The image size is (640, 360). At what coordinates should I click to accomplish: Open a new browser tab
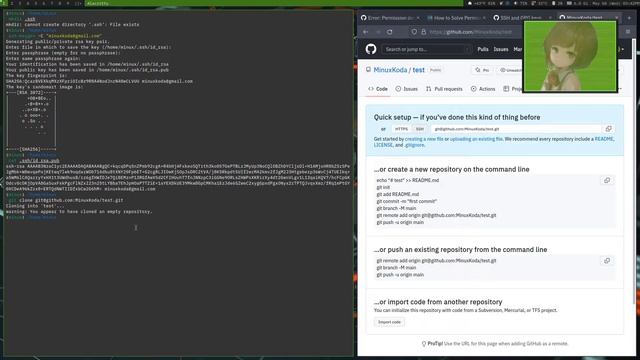629,18
